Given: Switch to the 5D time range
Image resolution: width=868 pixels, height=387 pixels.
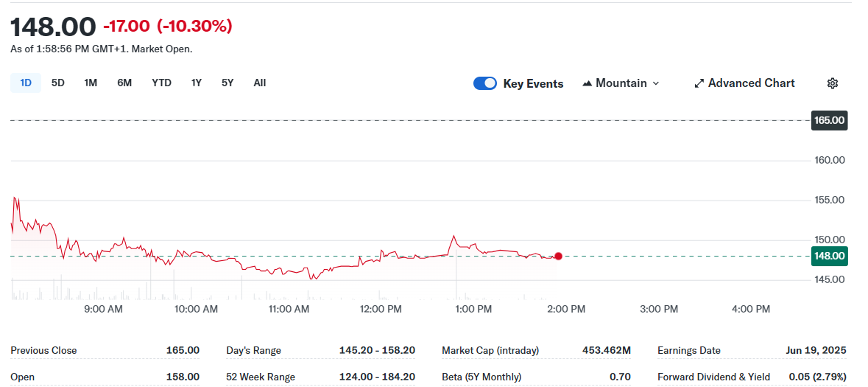Looking at the screenshot, I should [x=57, y=83].
